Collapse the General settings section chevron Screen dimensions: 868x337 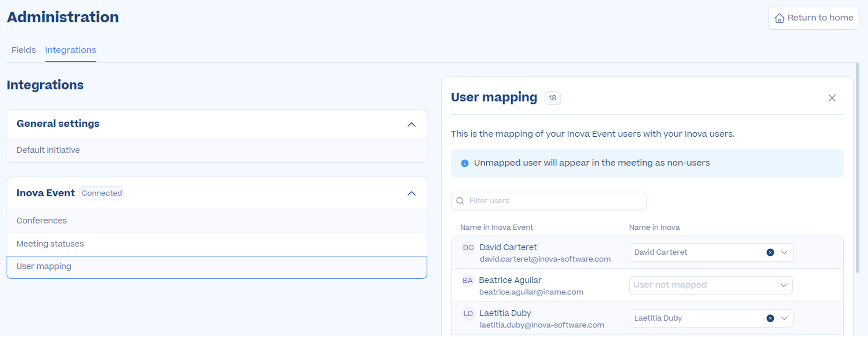411,124
